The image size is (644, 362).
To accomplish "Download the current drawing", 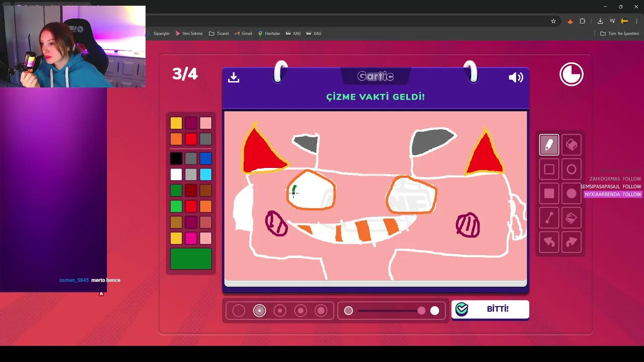I will 233,77.
